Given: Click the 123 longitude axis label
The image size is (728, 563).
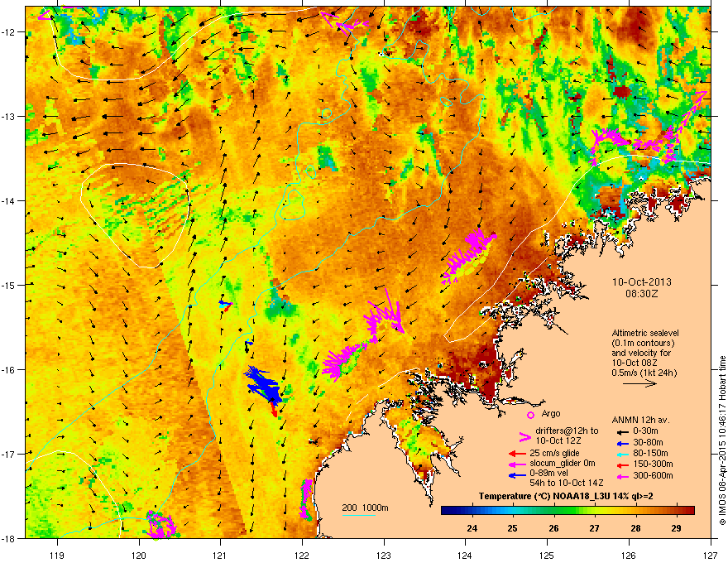Looking at the screenshot, I should pyautogui.click(x=384, y=555).
